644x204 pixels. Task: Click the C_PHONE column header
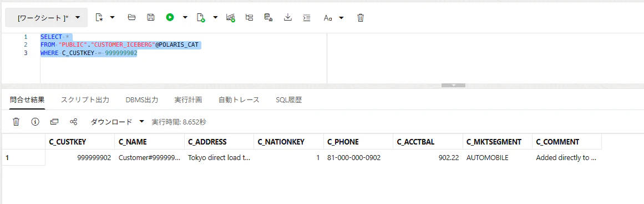358,142
